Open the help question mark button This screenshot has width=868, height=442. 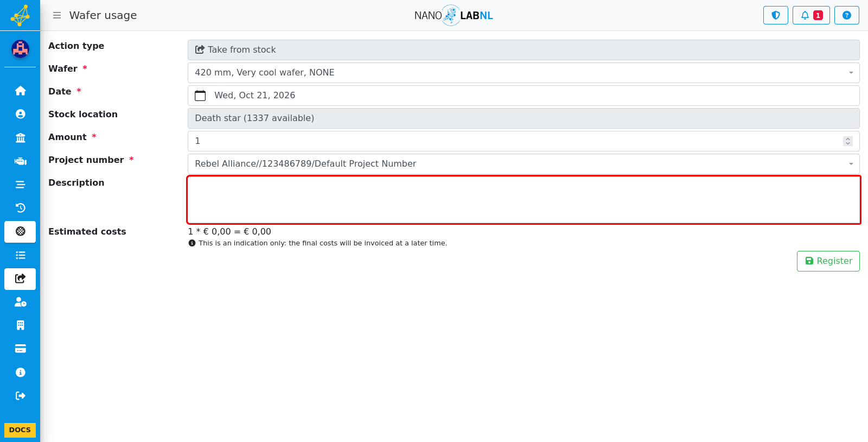click(x=847, y=15)
